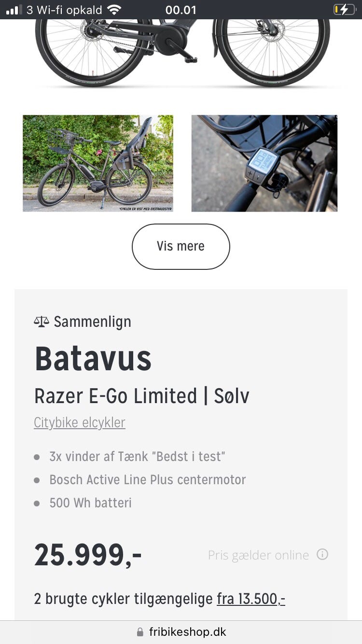Click the 'Batavus' brand heading
This screenshot has height=644, width=362.
click(x=93, y=357)
